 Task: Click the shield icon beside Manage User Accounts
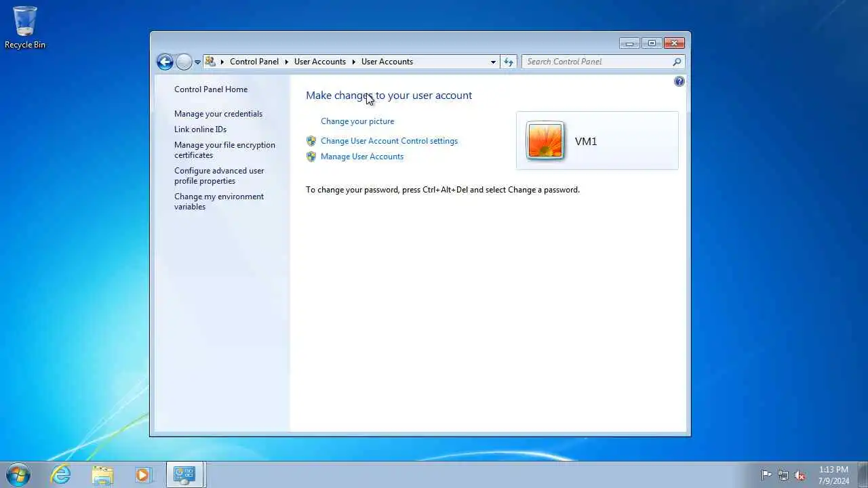tap(311, 157)
